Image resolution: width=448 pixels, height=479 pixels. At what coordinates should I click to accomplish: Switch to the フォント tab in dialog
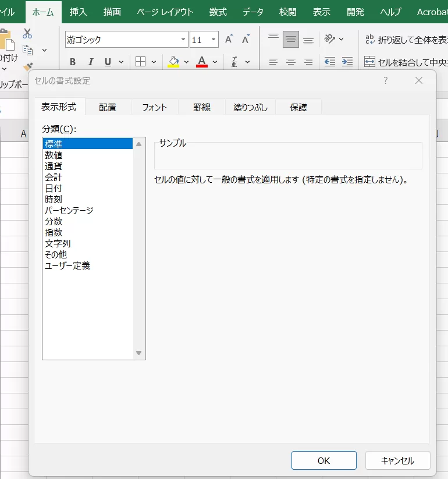pyautogui.click(x=155, y=107)
